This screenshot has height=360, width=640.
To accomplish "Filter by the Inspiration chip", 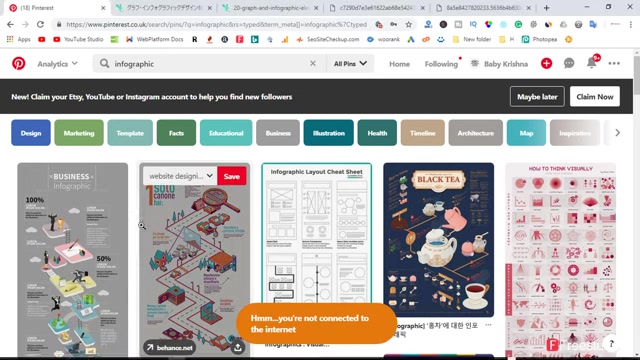I will tap(575, 133).
